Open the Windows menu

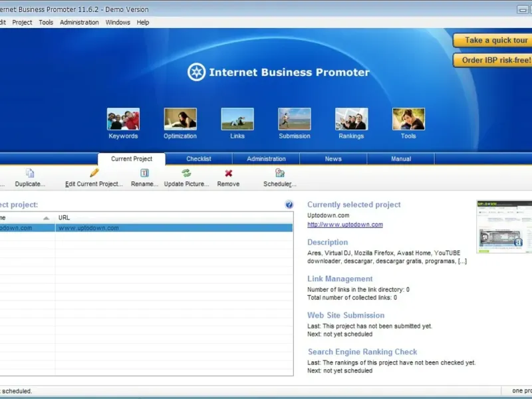click(118, 23)
